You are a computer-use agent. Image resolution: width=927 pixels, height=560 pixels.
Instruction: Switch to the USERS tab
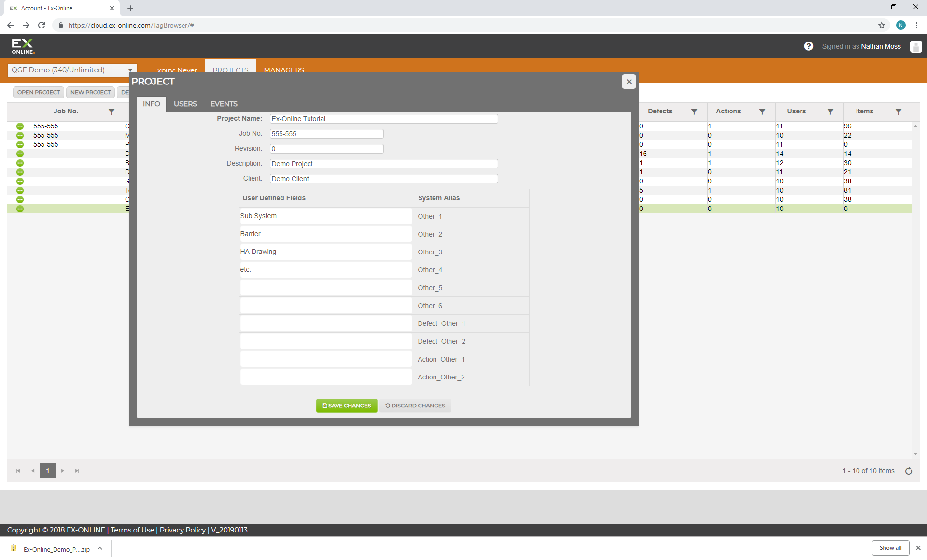point(185,104)
